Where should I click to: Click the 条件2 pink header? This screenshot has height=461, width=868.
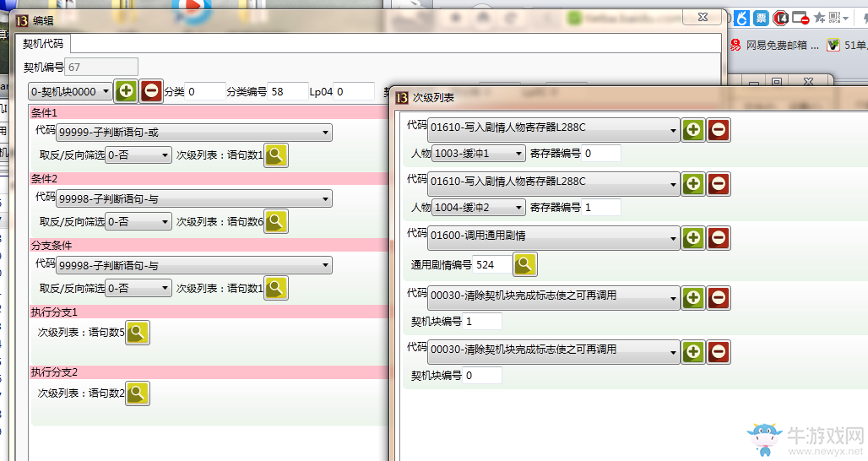click(x=209, y=179)
